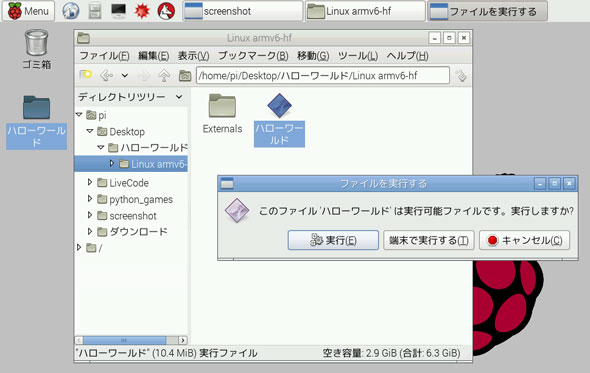Open the ファイル(F) menu

click(x=104, y=56)
